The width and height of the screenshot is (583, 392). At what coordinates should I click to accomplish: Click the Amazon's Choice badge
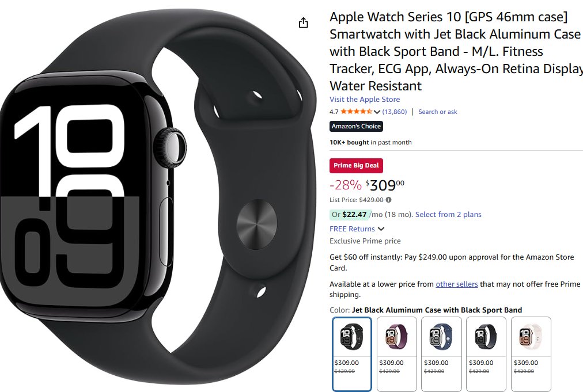coord(356,126)
